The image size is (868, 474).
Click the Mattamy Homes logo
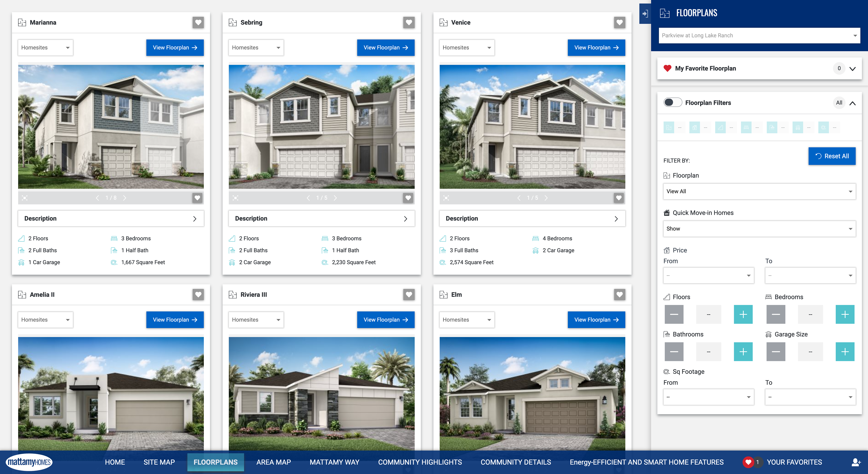pyautogui.click(x=29, y=462)
